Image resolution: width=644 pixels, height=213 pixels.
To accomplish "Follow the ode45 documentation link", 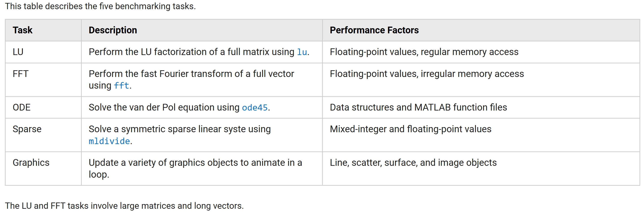I will (x=255, y=107).
